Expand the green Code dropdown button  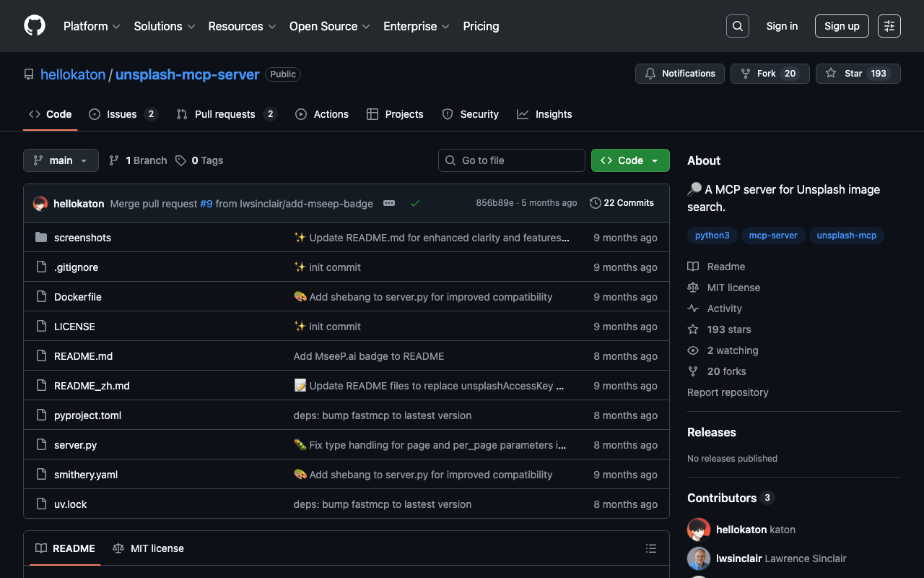click(630, 160)
